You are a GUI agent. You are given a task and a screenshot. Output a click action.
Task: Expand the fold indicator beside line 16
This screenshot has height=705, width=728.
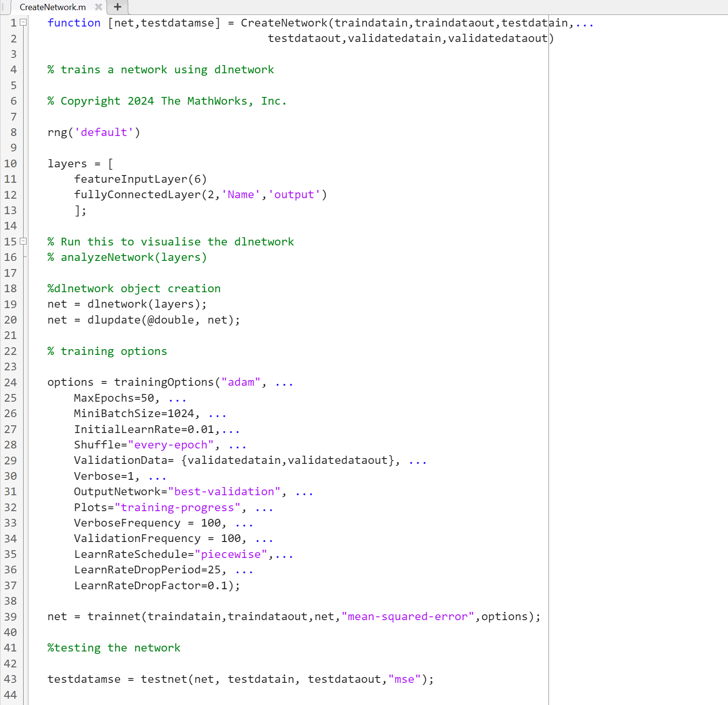[23, 257]
